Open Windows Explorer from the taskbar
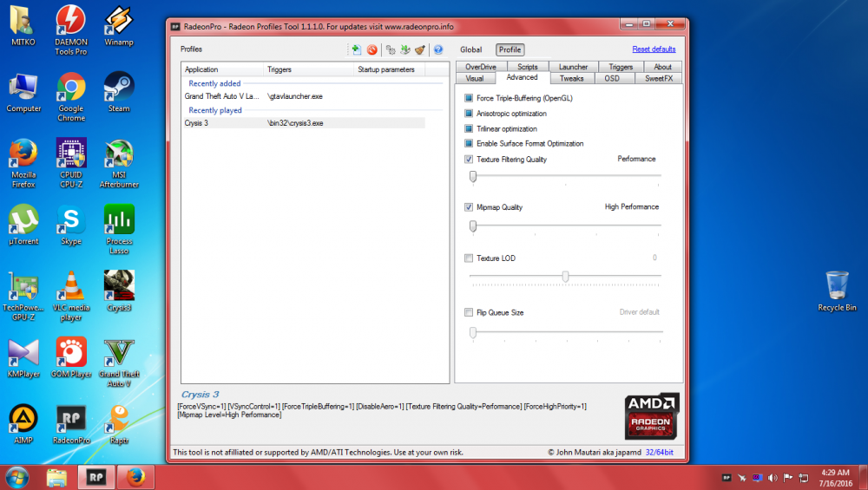The image size is (868, 490). tap(56, 477)
